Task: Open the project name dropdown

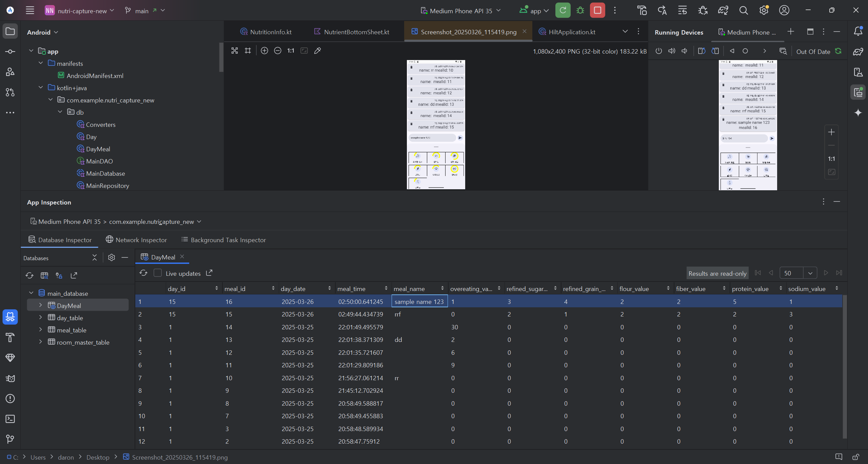Action: point(80,11)
